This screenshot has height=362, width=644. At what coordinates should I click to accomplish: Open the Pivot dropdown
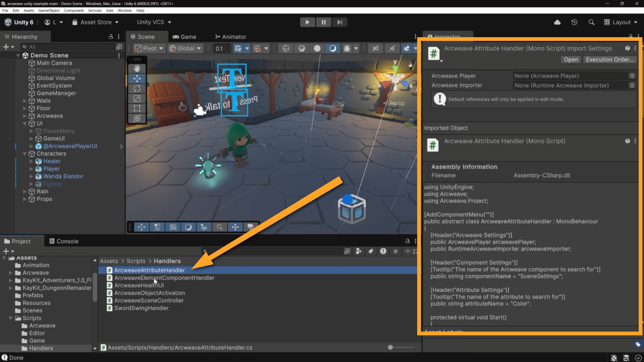(149, 48)
